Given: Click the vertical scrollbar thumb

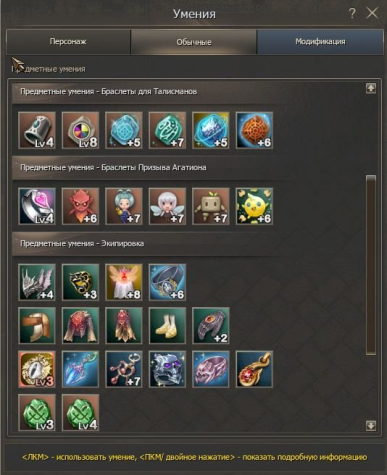Looking at the screenshot, I should click(371, 265).
